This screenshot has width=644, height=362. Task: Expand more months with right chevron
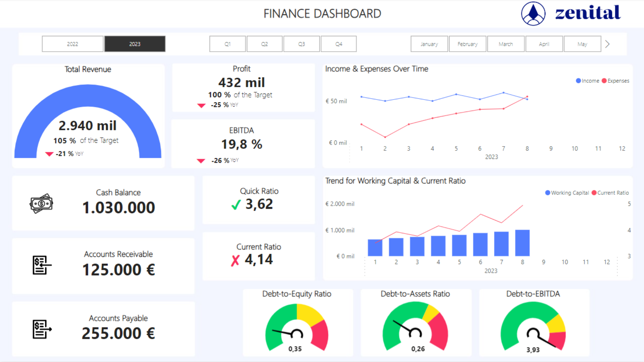607,44
